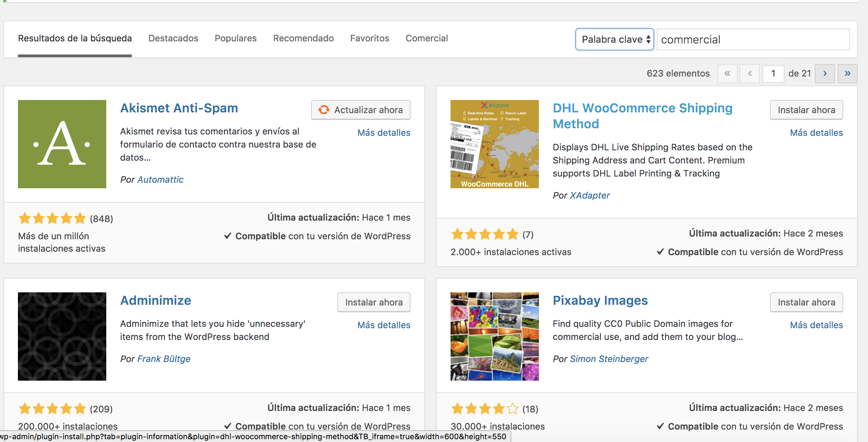Viewport: 868px width, 442px height.
Task: Click the Adminimize black circles thumbnail
Action: point(62,336)
